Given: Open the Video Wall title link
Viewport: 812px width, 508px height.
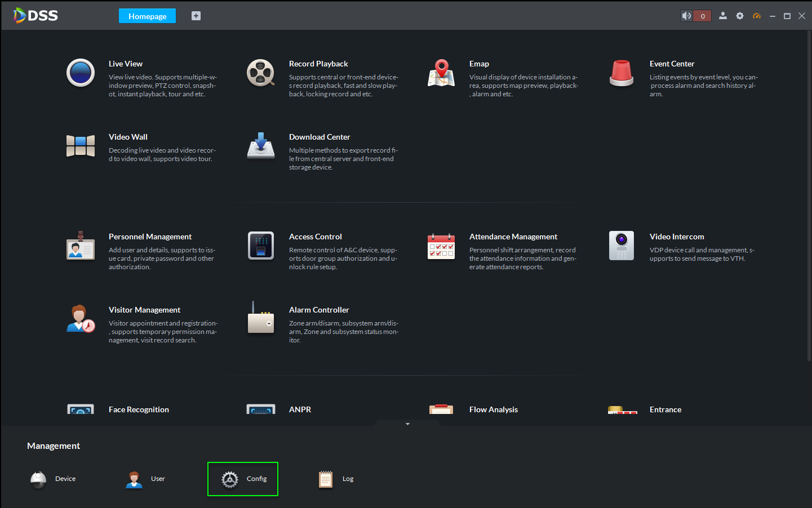Looking at the screenshot, I should (x=128, y=137).
